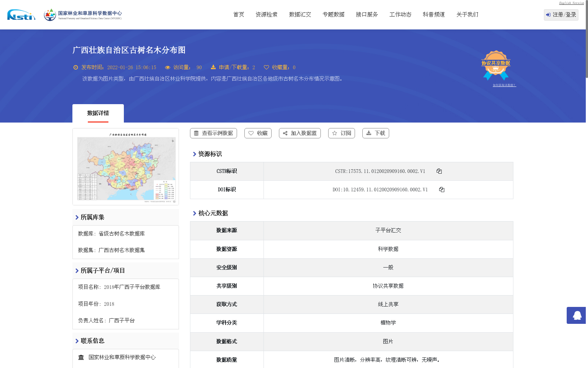This screenshot has width=588, height=368.
Task: Select CSTR value text
Action: pyautogui.click(x=380, y=171)
